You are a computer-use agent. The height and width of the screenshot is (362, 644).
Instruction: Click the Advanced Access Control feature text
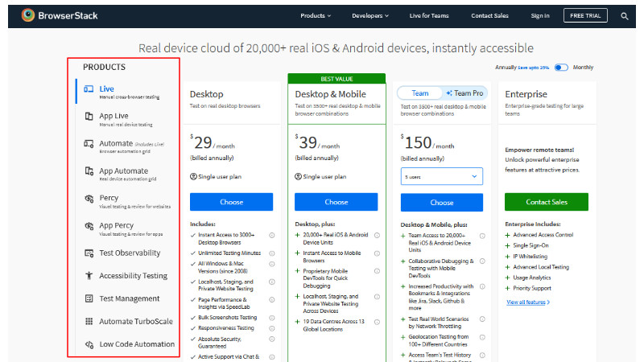point(543,235)
